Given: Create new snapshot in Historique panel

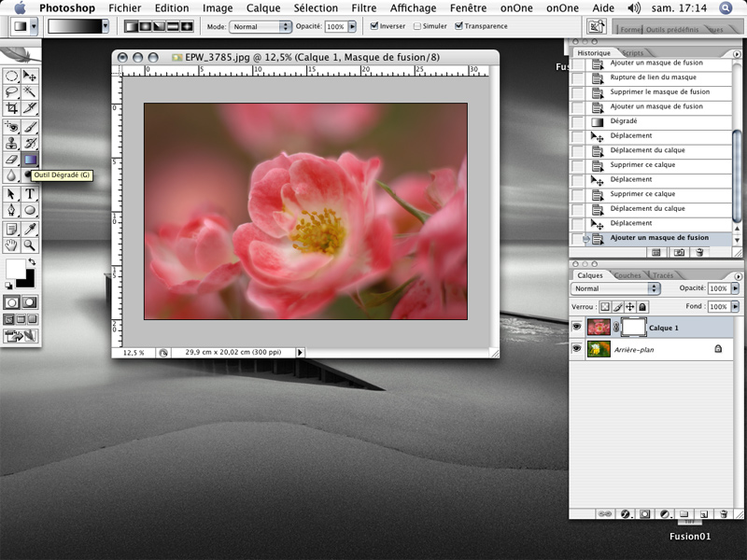Looking at the screenshot, I should (x=680, y=252).
